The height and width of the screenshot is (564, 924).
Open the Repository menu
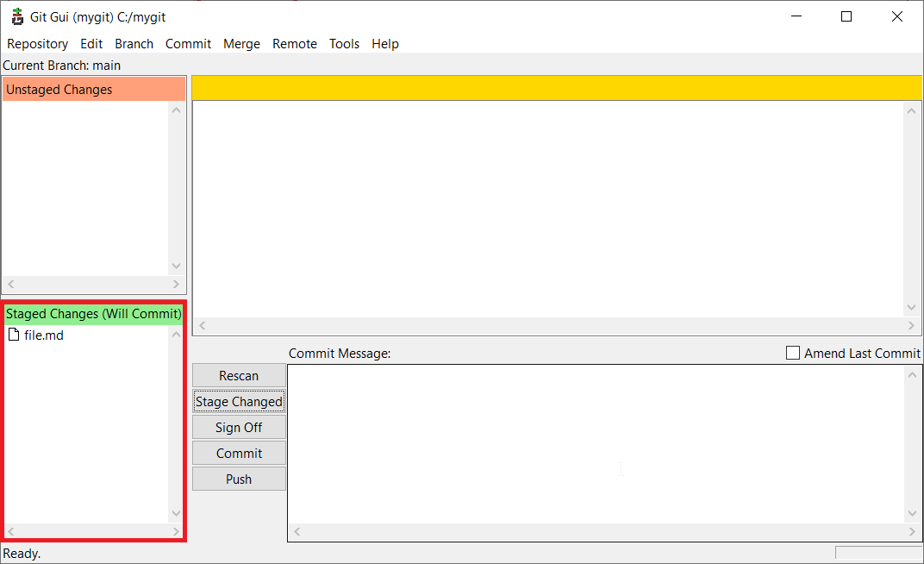pos(37,44)
